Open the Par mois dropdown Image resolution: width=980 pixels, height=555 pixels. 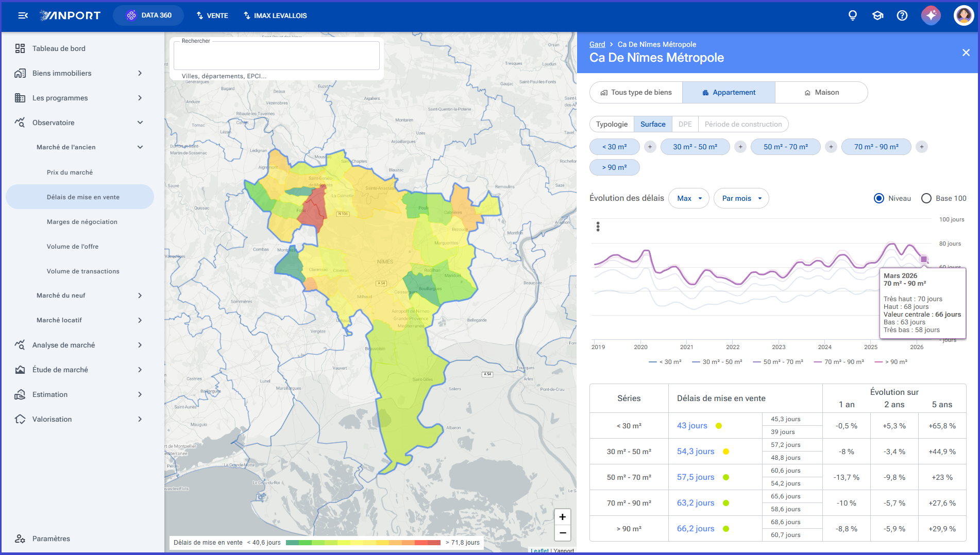(741, 198)
